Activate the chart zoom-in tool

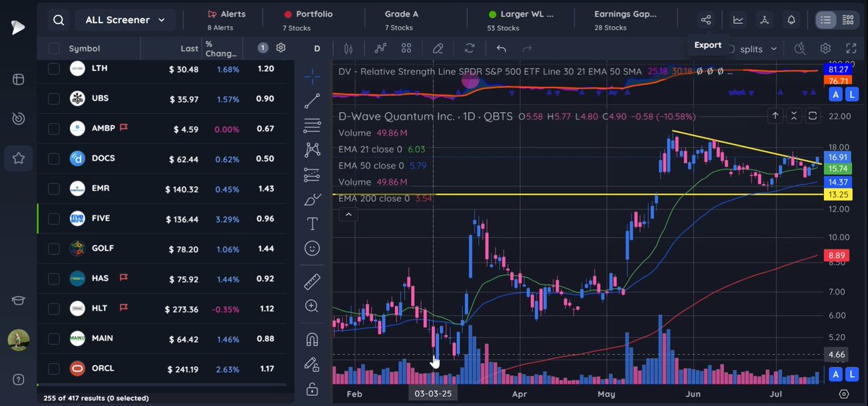(312, 306)
